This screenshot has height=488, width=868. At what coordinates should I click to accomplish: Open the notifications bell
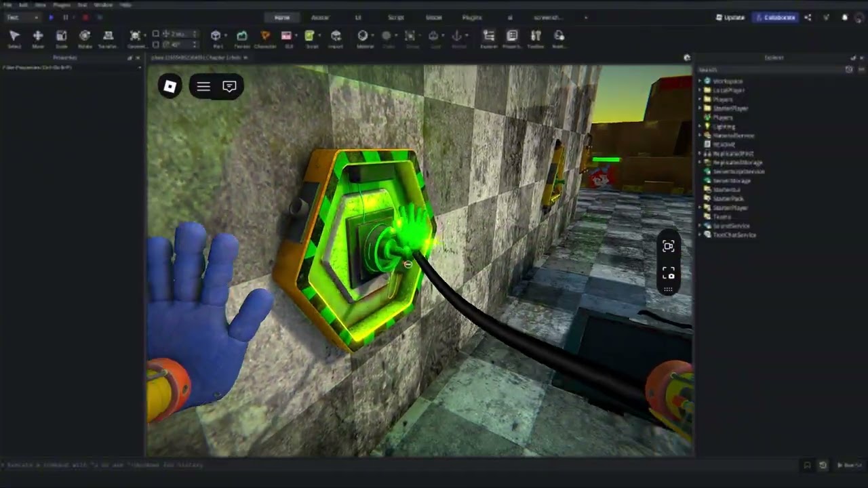tap(844, 18)
